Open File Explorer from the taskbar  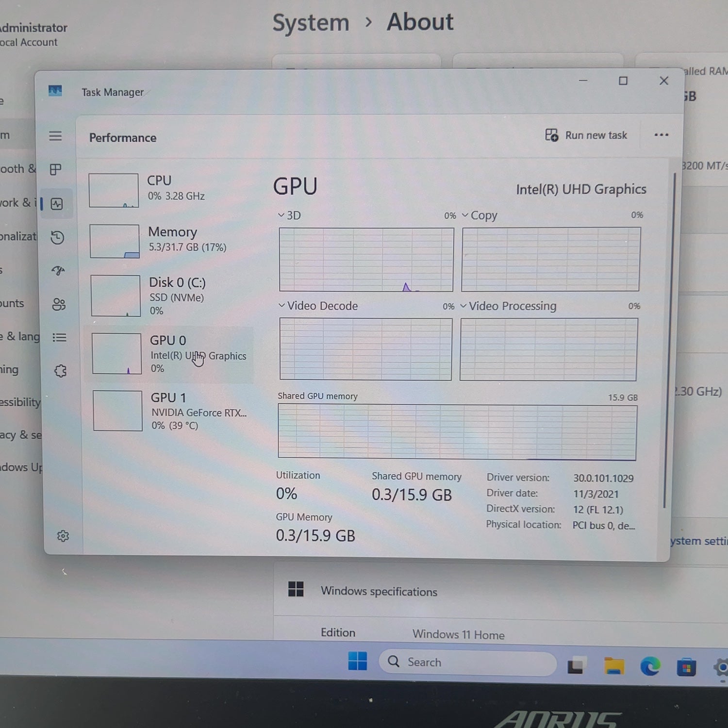[x=614, y=666]
